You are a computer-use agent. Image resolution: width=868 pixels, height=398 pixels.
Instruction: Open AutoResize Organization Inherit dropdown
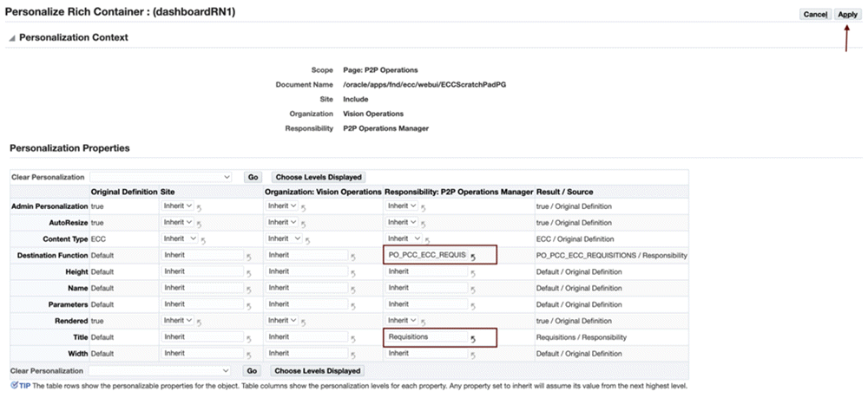282,222
